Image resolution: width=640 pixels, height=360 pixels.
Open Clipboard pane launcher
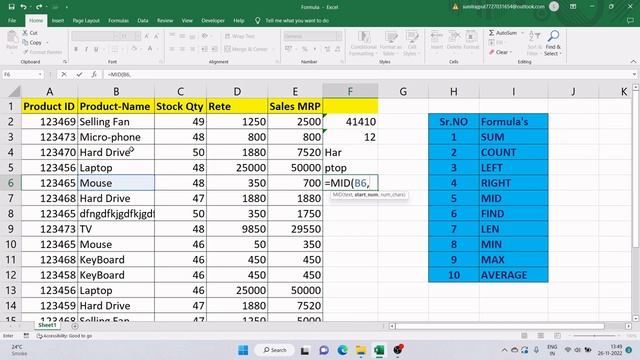point(64,62)
